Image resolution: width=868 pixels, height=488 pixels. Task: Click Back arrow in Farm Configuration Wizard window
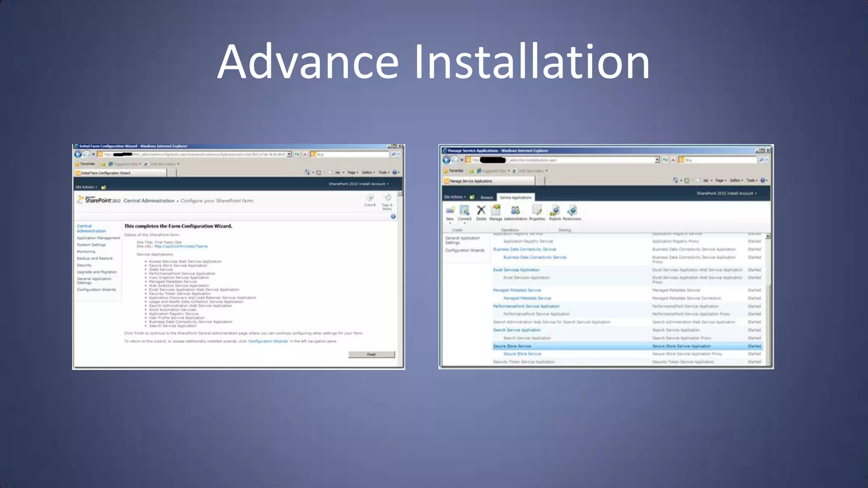(x=78, y=154)
